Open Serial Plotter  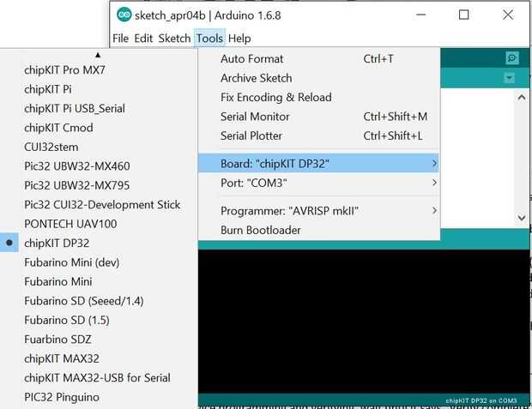click(319, 135)
